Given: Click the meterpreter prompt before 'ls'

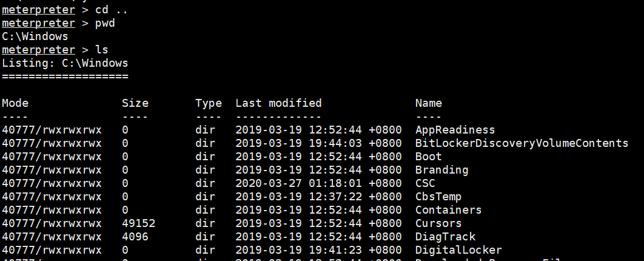Looking at the screenshot, I should click(x=39, y=50).
